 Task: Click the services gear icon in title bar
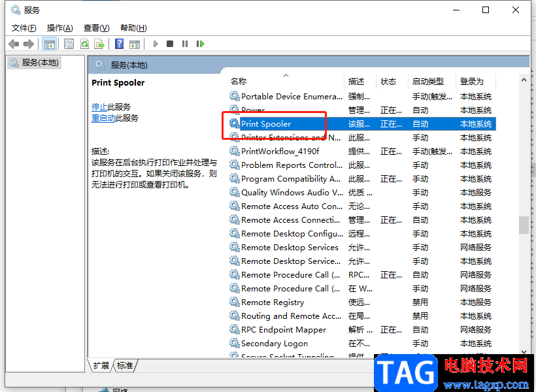click(16, 10)
